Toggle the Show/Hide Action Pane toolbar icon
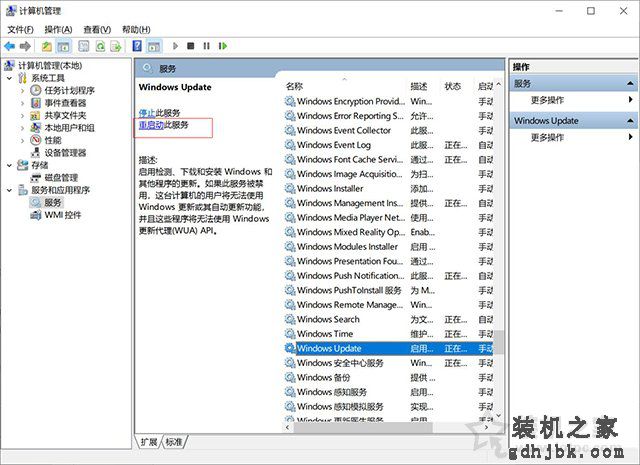 pyautogui.click(x=154, y=46)
